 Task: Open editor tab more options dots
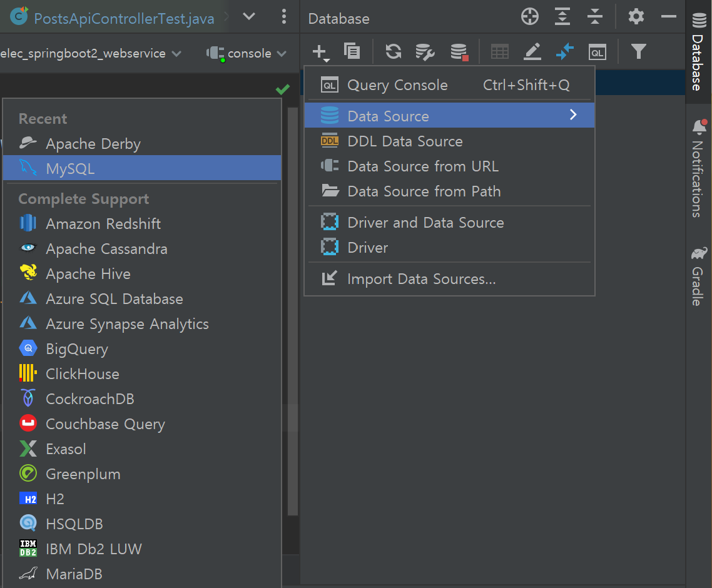click(284, 17)
